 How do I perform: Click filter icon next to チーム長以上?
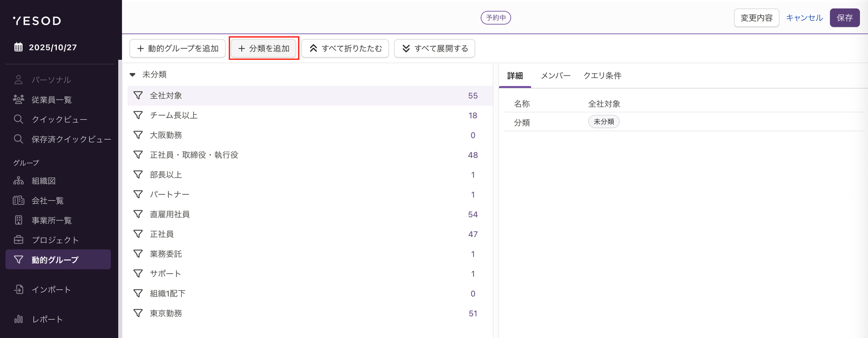tap(138, 115)
